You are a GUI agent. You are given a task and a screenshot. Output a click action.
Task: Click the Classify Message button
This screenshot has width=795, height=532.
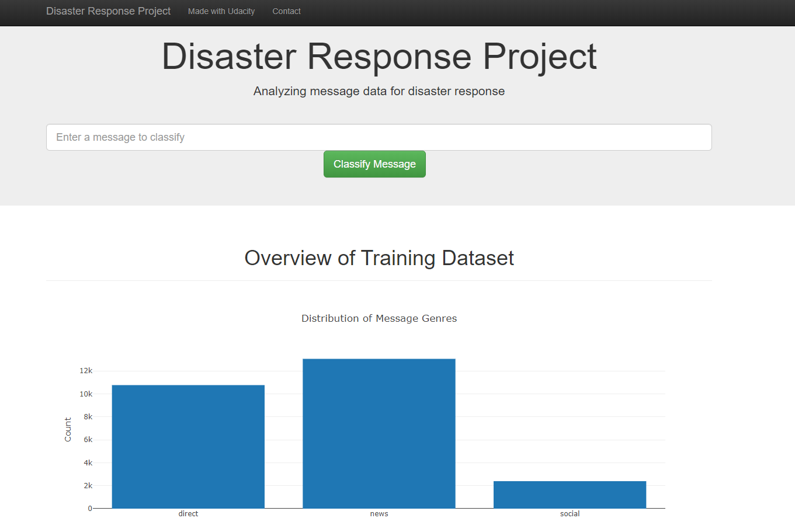[x=374, y=164]
